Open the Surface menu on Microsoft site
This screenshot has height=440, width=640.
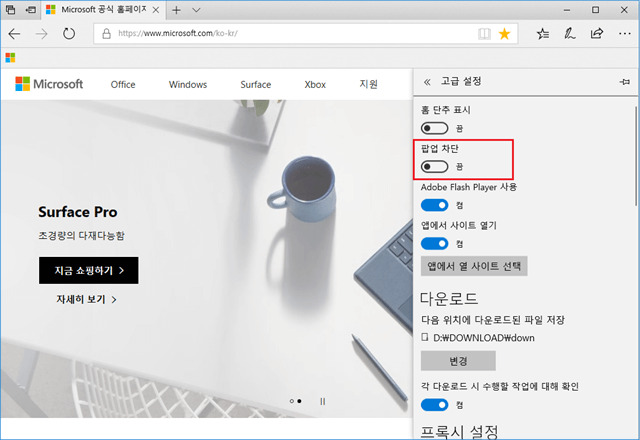pos(255,85)
